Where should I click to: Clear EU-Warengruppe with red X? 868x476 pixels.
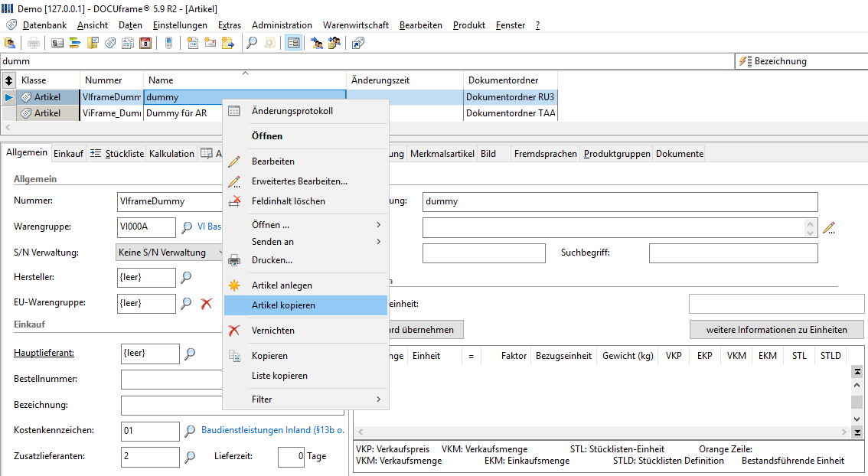tap(207, 303)
